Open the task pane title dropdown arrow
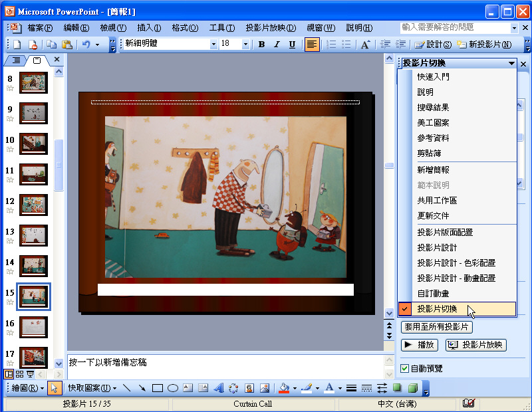 coord(511,63)
